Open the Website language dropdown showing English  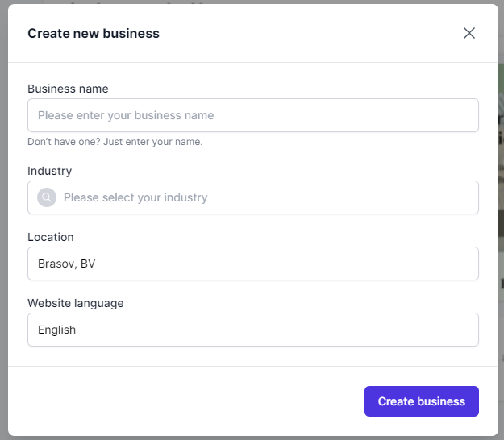click(253, 330)
